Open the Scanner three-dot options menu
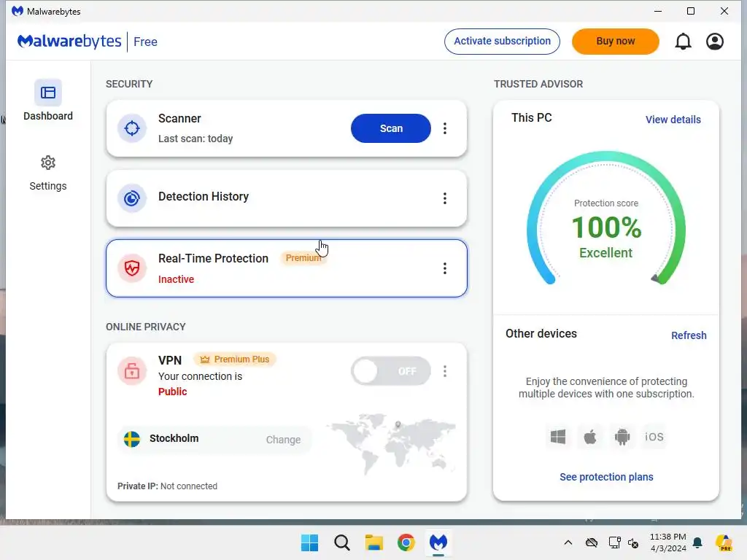 coord(445,128)
